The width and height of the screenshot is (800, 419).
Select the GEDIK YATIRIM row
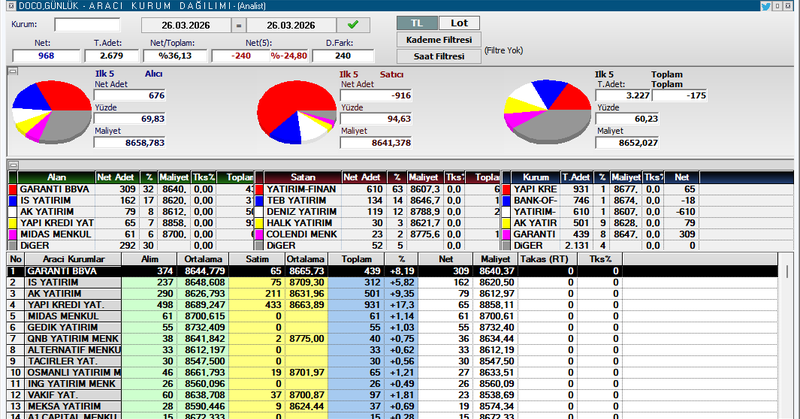pyautogui.click(x=392, y=327)
